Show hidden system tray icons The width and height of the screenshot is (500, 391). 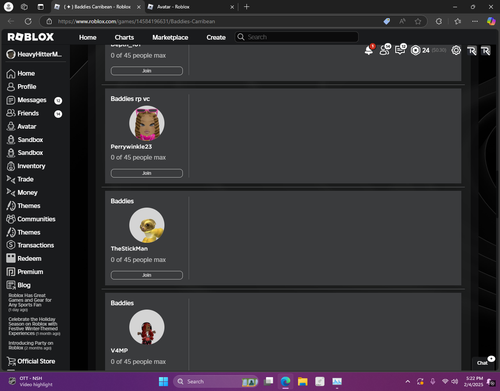[408, 381]
